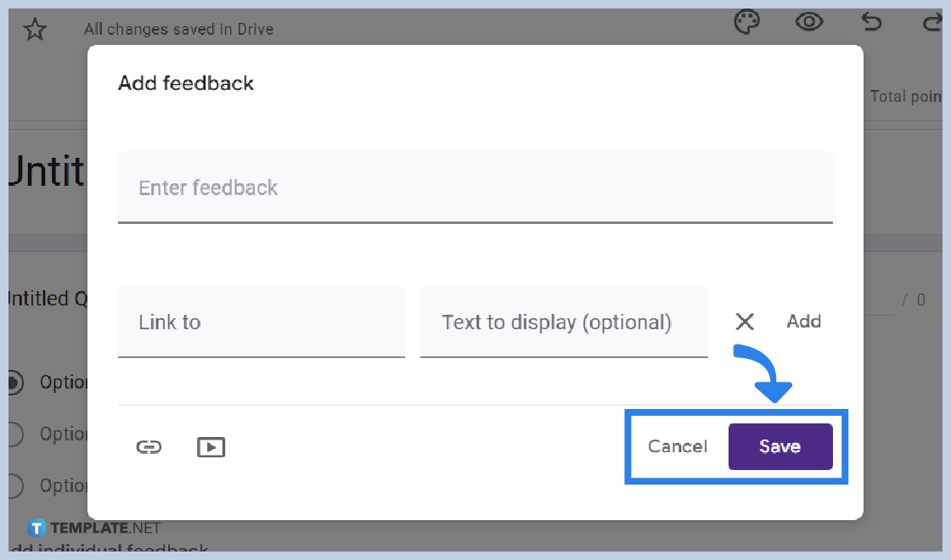Click the 'Text to display' field
951x560 pixels.
563,322
